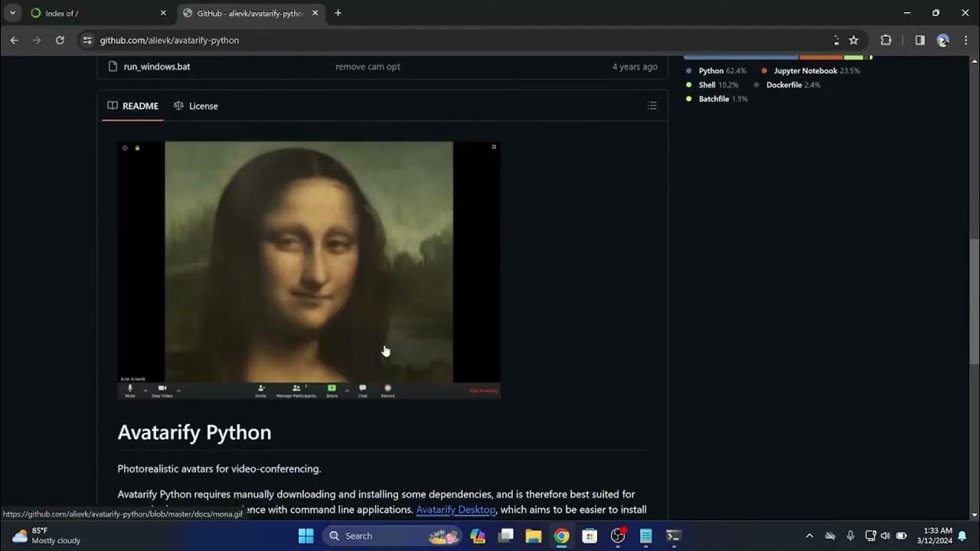
Task: Filter by Shell language
Action: [x=713, y=85]
